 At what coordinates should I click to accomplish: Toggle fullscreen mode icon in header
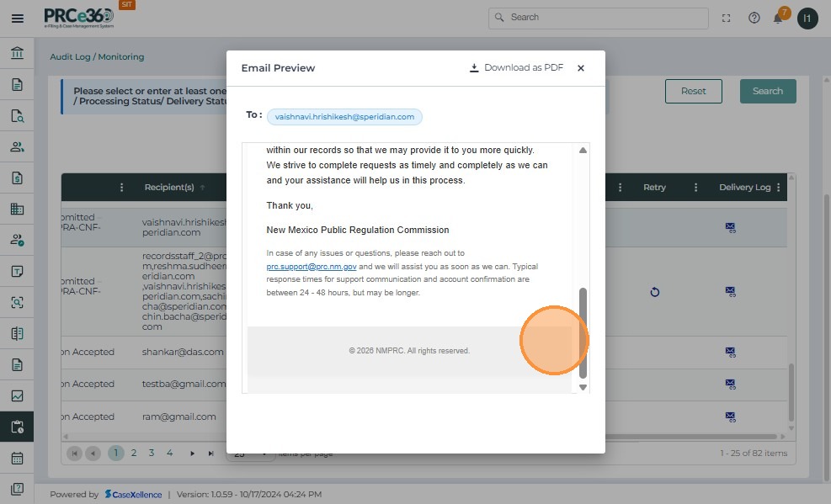[726, 18]
